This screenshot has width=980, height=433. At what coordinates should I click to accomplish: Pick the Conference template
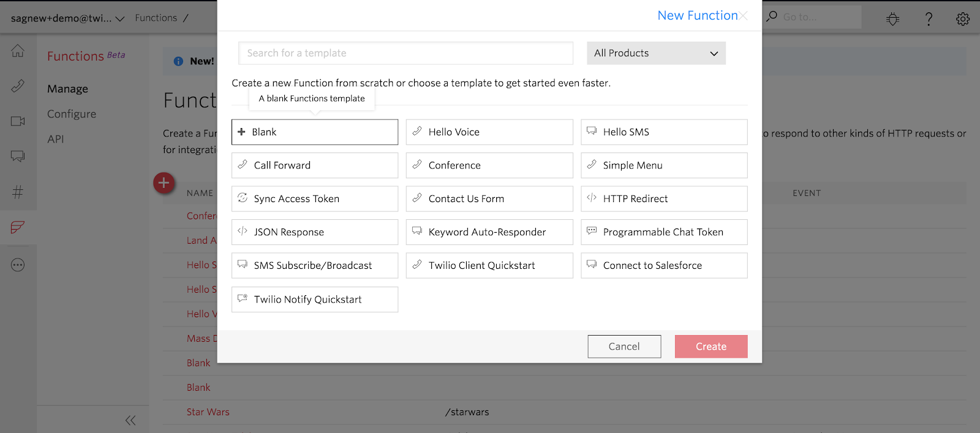(489, 165)
